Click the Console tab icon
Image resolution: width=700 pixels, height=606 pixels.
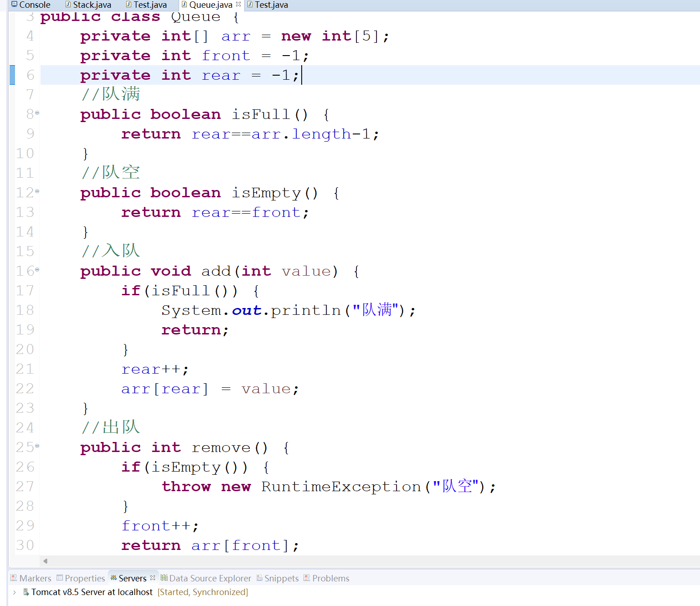[x=15, y=4]
